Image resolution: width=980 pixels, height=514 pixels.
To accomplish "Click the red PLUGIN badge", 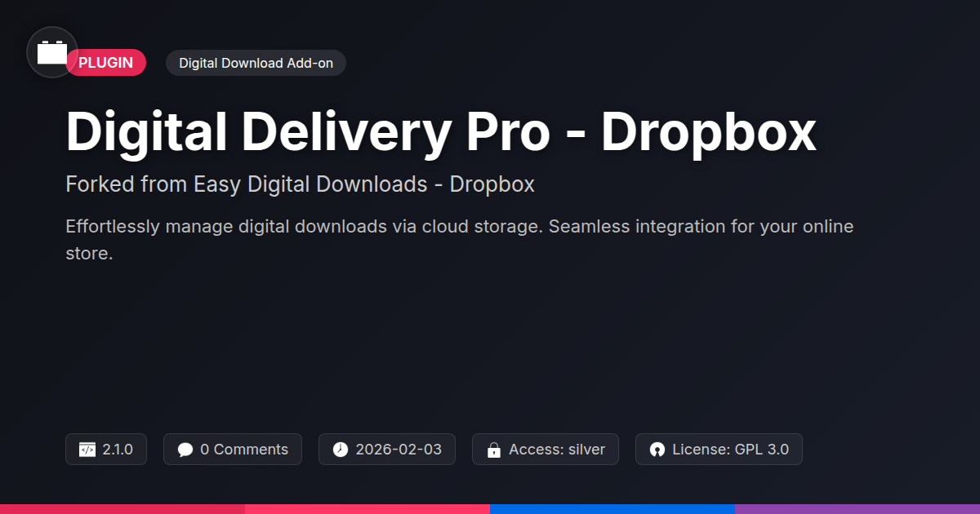I will pos(106,63).
